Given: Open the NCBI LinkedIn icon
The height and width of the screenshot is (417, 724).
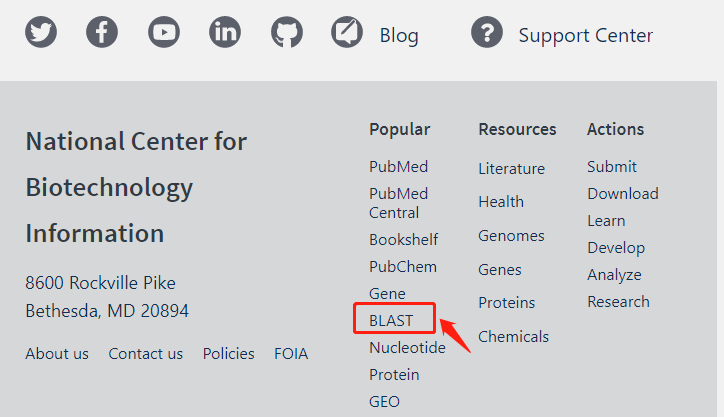Looking at the screenshot, I should click(225, 32).
